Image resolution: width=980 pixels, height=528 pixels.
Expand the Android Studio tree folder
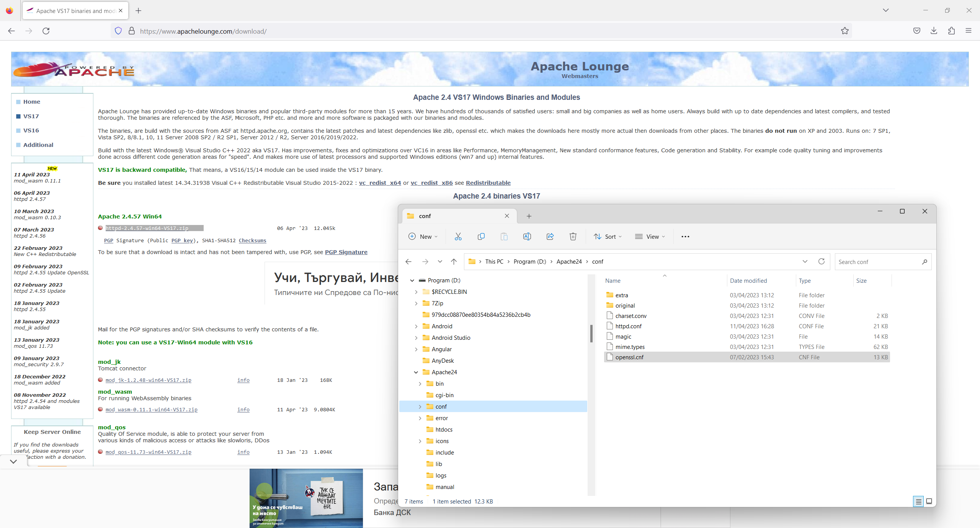[x=416, y=337]
